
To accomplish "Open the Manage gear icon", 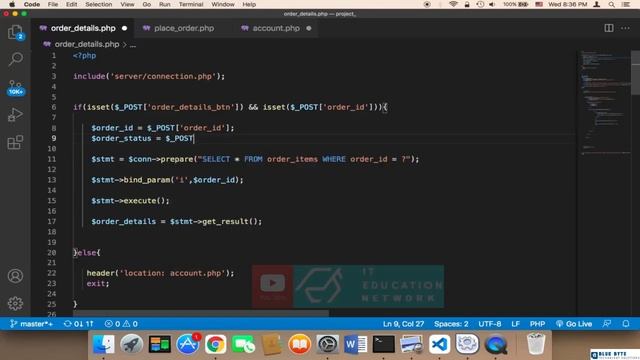I will [15, 303].
